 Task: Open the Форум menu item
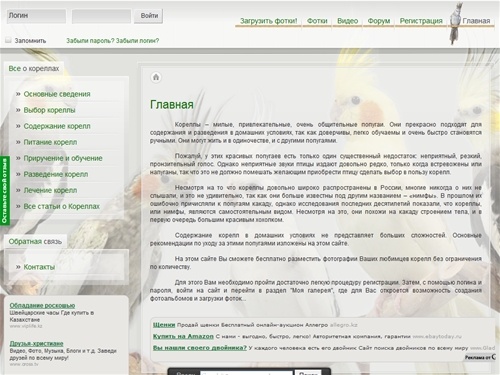click(x=379, y=21)
